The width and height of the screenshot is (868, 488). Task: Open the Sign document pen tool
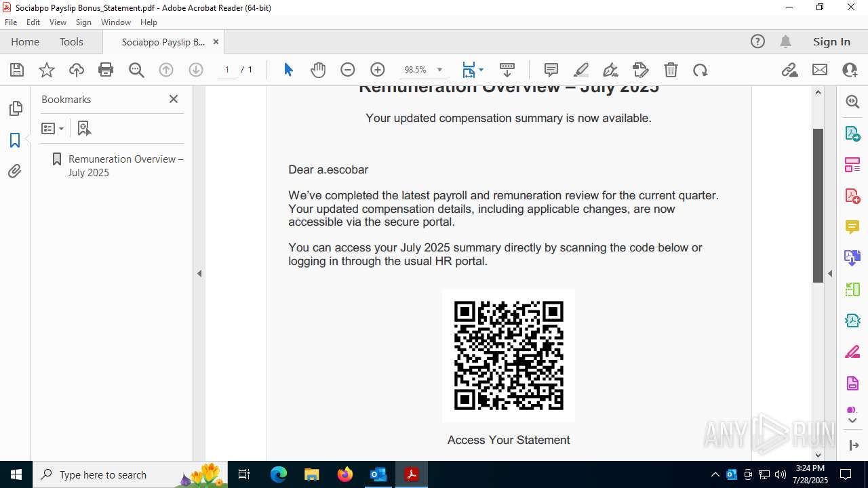[611, 70]
